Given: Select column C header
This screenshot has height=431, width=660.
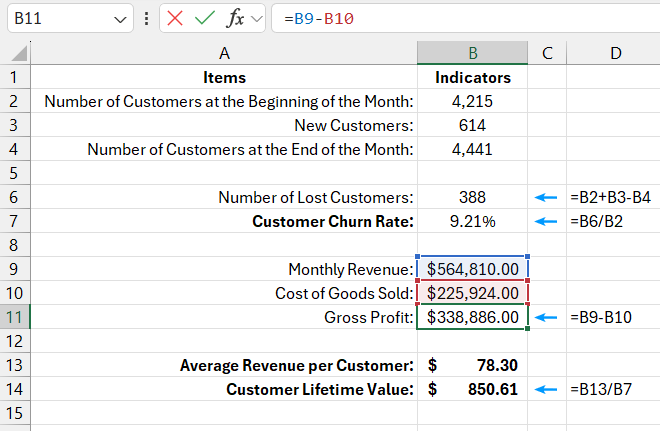Looking at the screenshot, I should click(x=547, y=53).
